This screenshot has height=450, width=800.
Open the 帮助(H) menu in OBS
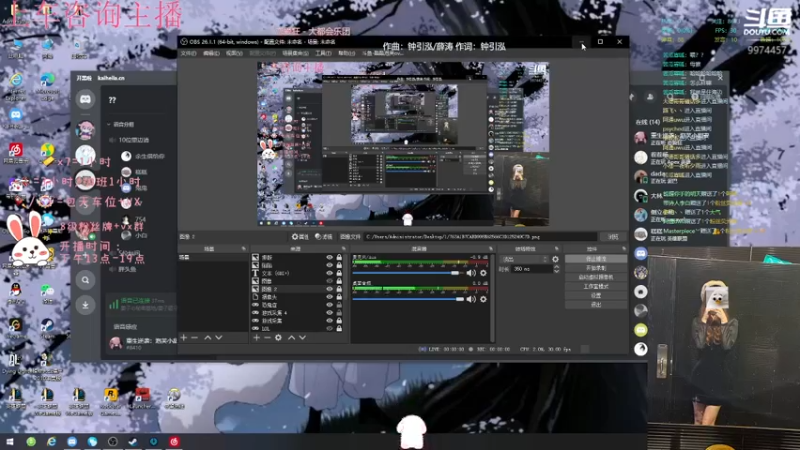click(x=346, y=53)
